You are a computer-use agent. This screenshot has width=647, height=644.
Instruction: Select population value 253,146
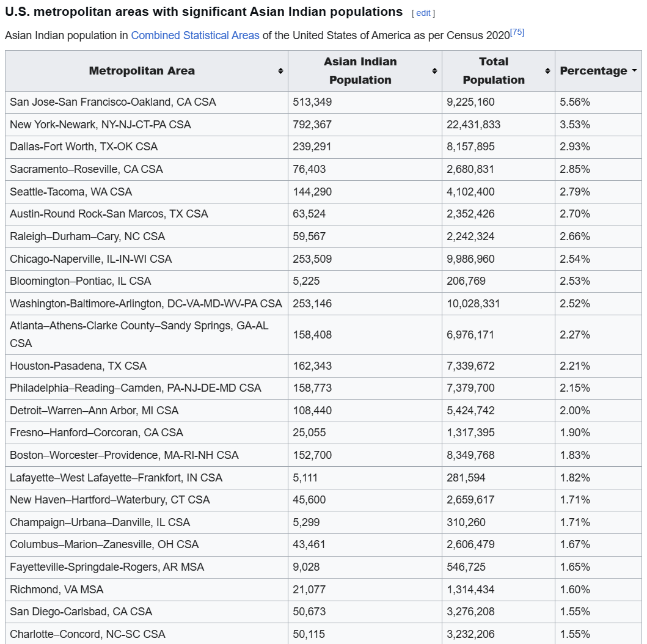click(312, 304)
